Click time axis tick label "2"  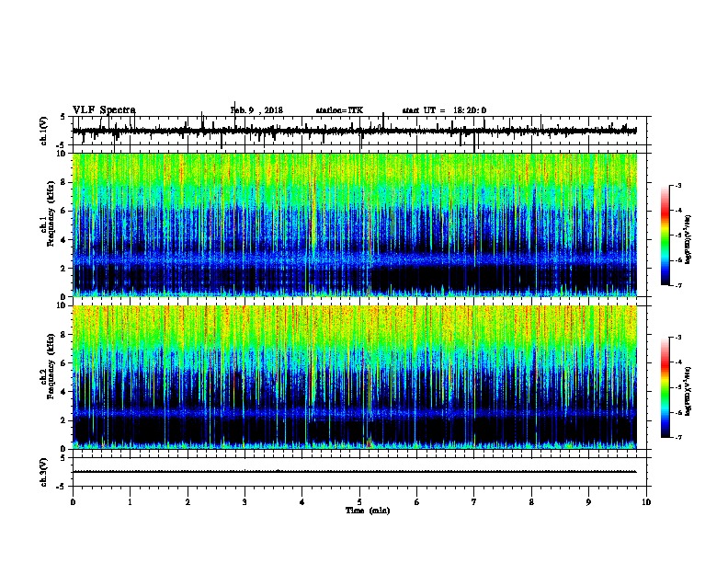point(188,502)
